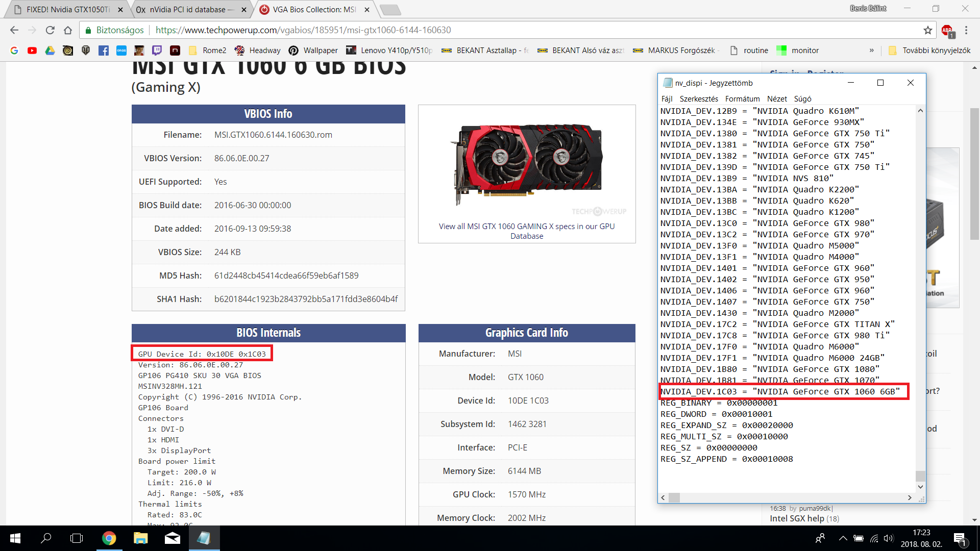
Task: Open the Google Drive bookmark icon
Action: [x=50, y=51]
